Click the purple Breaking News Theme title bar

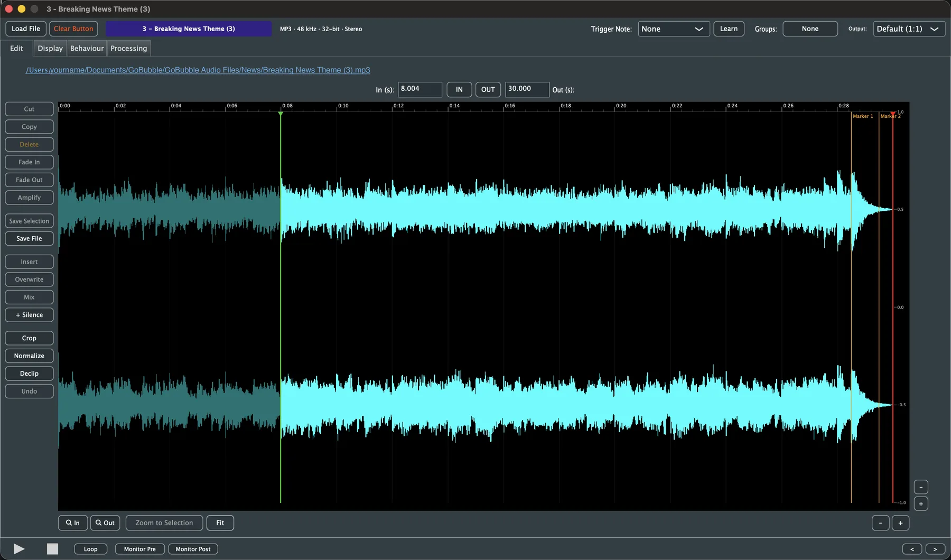point(189,29)
